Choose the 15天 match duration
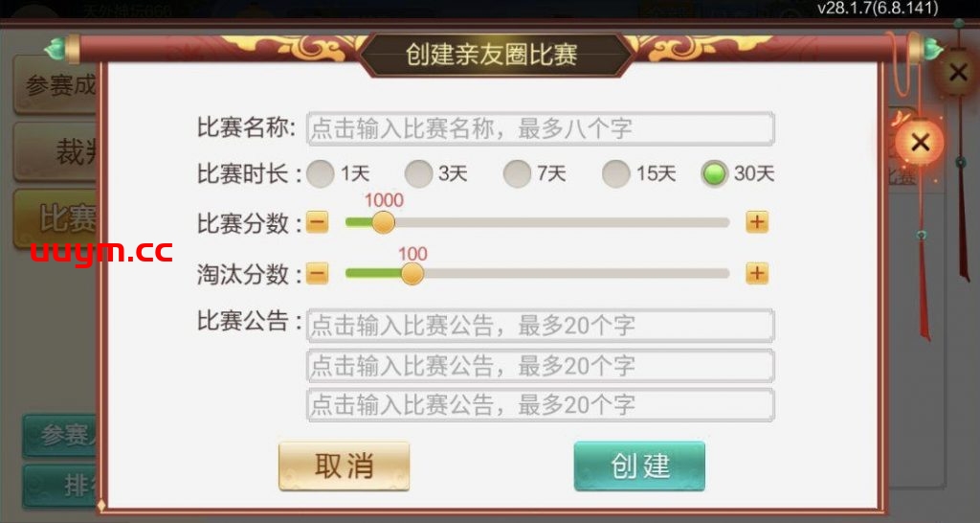 [x=616, y=173]
